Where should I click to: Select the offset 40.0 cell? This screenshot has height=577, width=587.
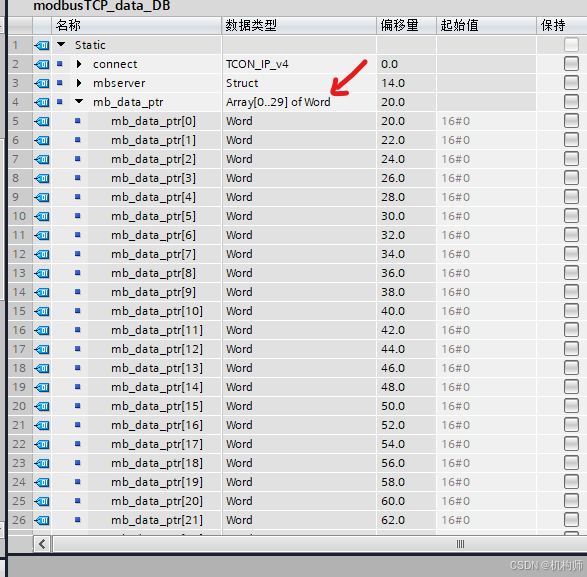[x=407, y=311]
